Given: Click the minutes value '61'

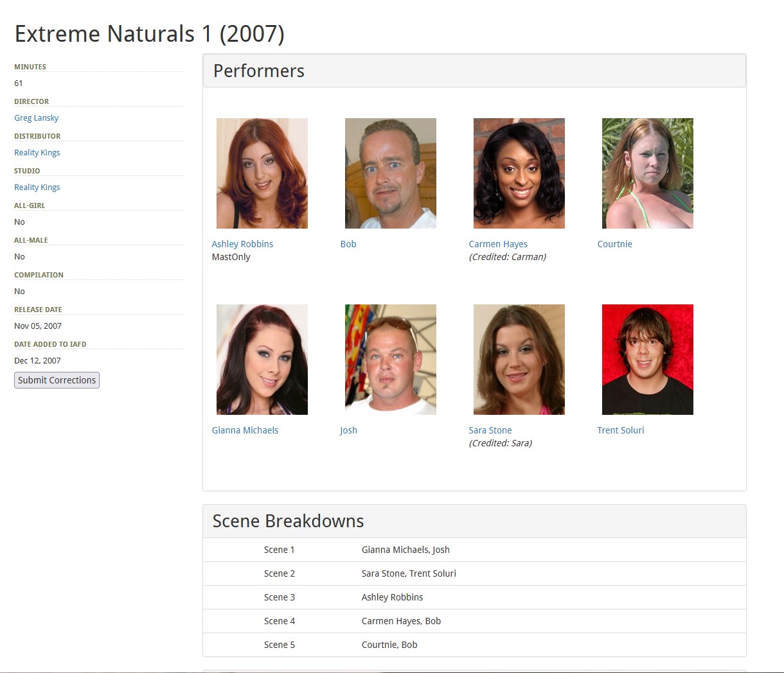Looking at the screenshot, I should point(19,83).
